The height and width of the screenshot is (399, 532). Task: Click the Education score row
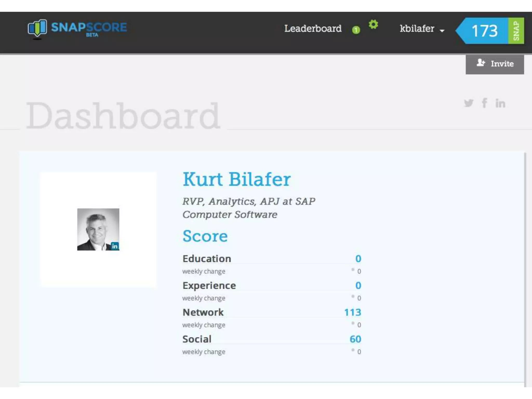(x=207, y=259)
